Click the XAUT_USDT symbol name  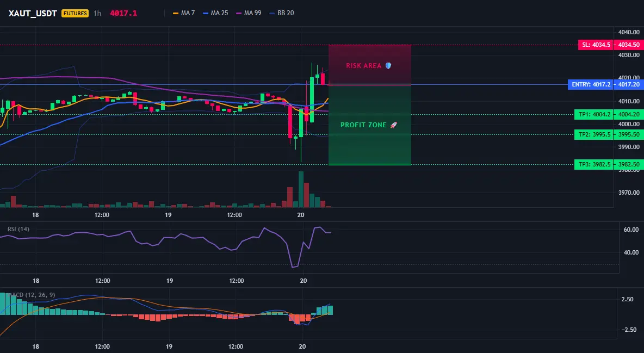click(33, 13)
